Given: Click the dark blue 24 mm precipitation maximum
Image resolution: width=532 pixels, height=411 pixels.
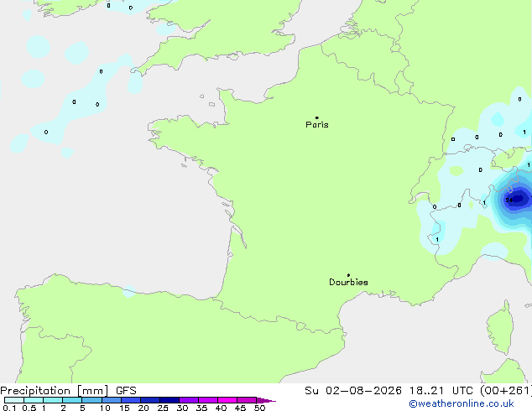Looking at the screenshot, I should click(x=517, y=199).
